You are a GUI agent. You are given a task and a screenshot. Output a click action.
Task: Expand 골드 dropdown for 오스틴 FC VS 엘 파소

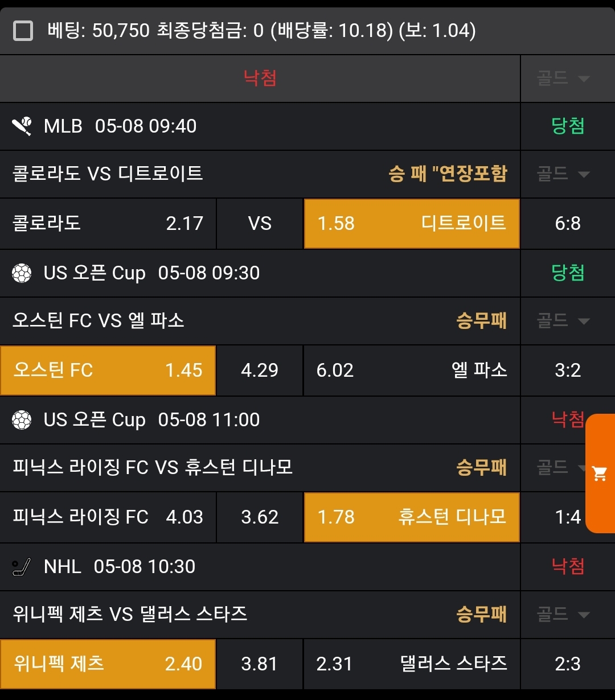coord(563,321)
